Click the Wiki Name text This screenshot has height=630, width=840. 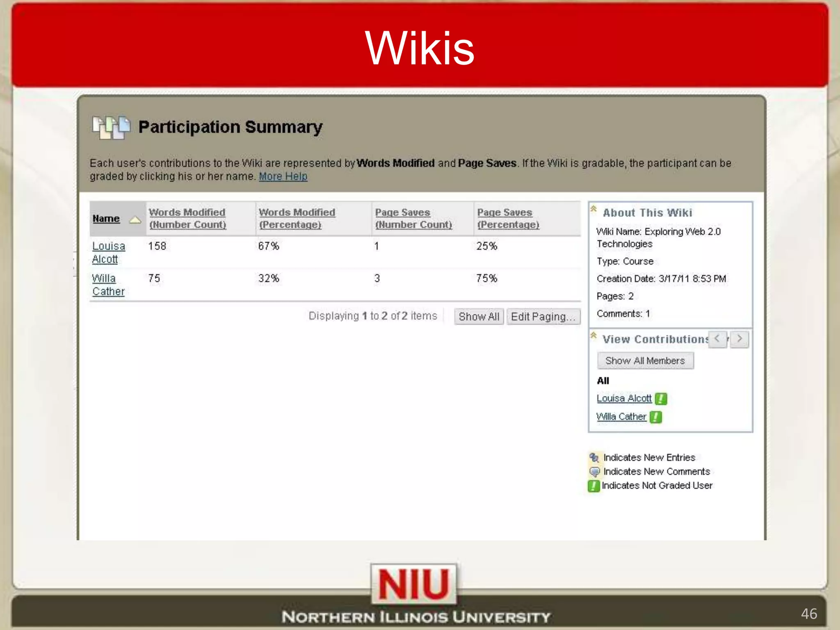click(658, 238)
